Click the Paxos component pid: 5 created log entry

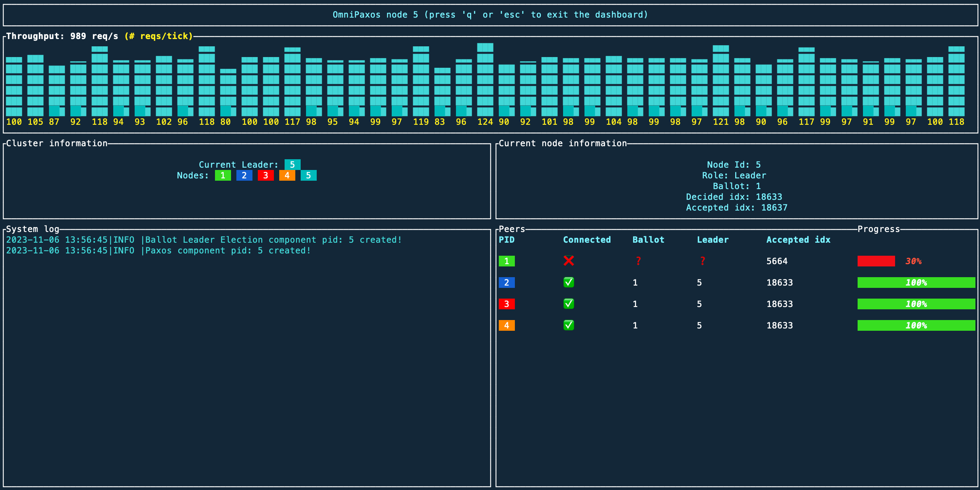coord(159,250)
